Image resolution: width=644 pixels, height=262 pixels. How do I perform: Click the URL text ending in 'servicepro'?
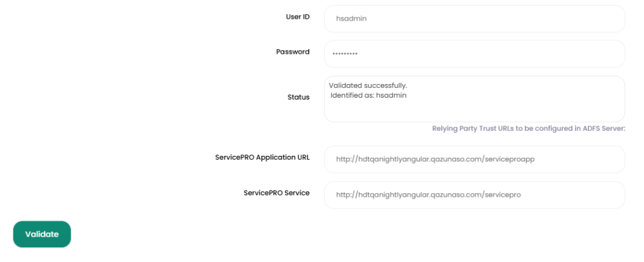coord(428,195)
